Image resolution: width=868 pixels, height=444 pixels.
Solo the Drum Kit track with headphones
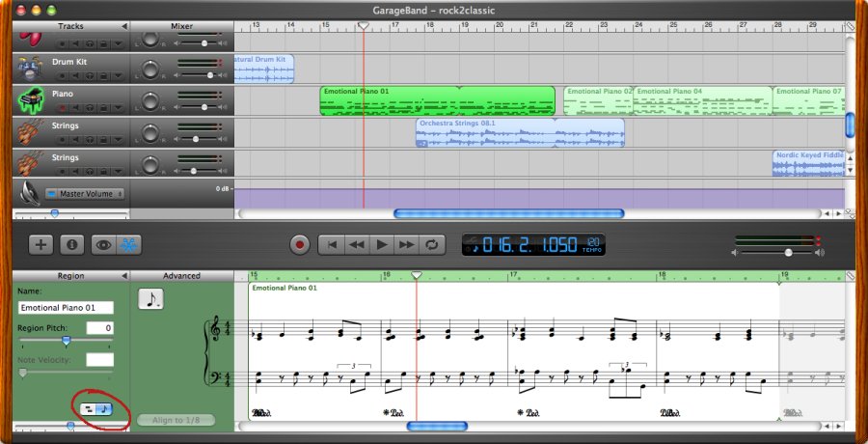[89, 75]
